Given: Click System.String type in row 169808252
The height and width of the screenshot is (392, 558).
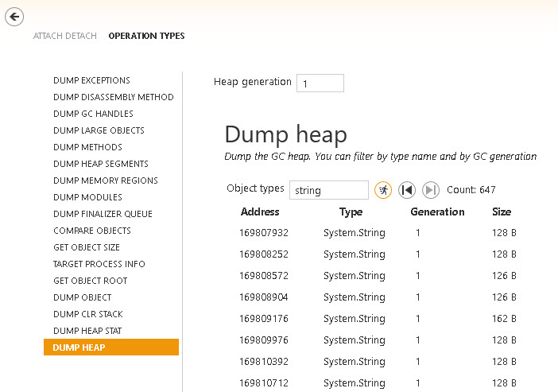Looking at the screenshot, I should coord(355,254).
